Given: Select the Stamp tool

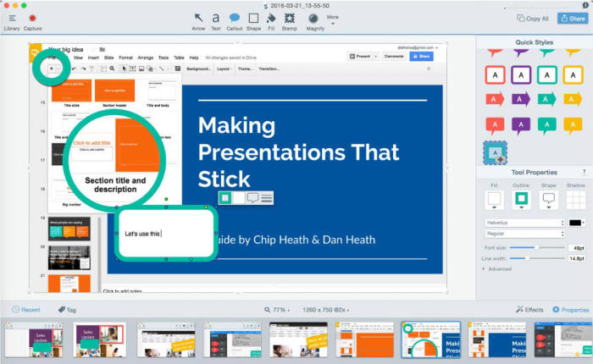Looking at the screenshot, I should pos(290,22).
